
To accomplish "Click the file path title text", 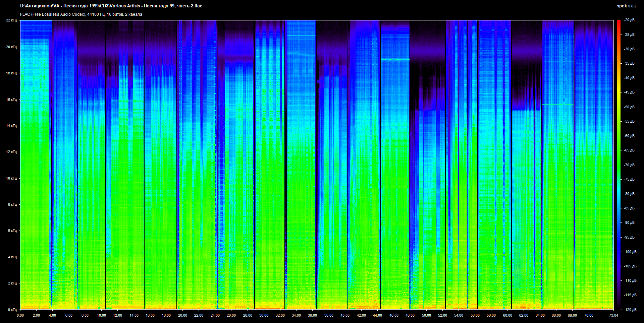I will [111, 6].
